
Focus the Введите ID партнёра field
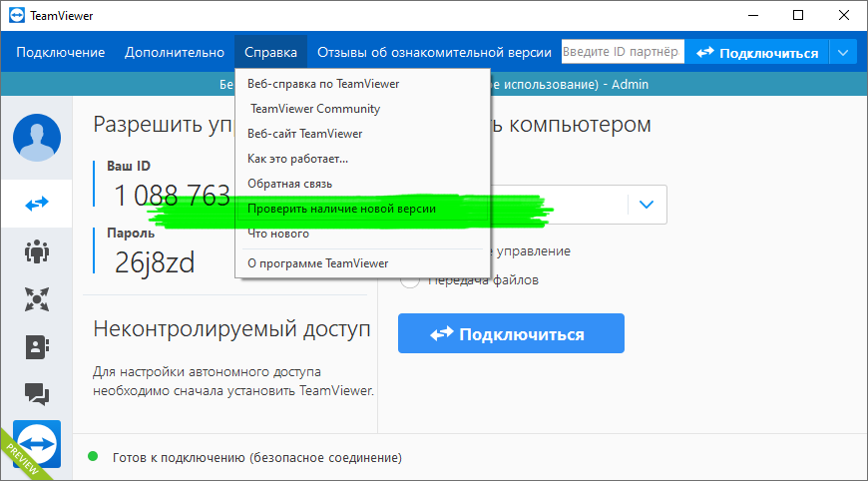[623, 52]
